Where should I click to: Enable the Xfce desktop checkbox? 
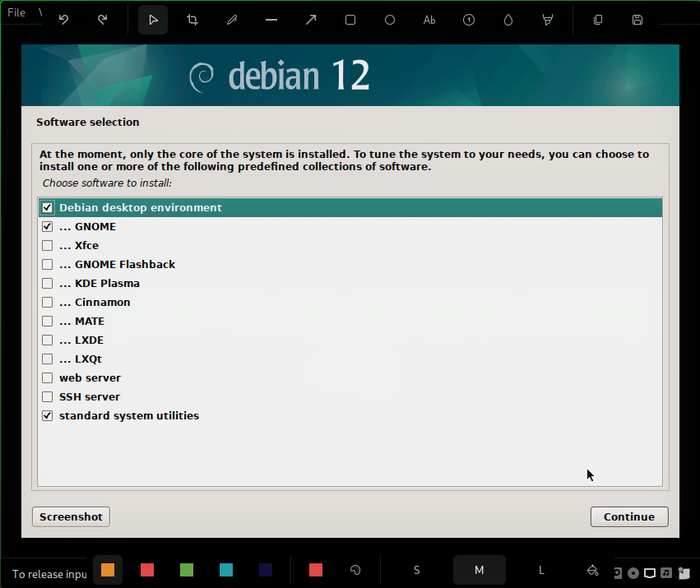(47, 245)
